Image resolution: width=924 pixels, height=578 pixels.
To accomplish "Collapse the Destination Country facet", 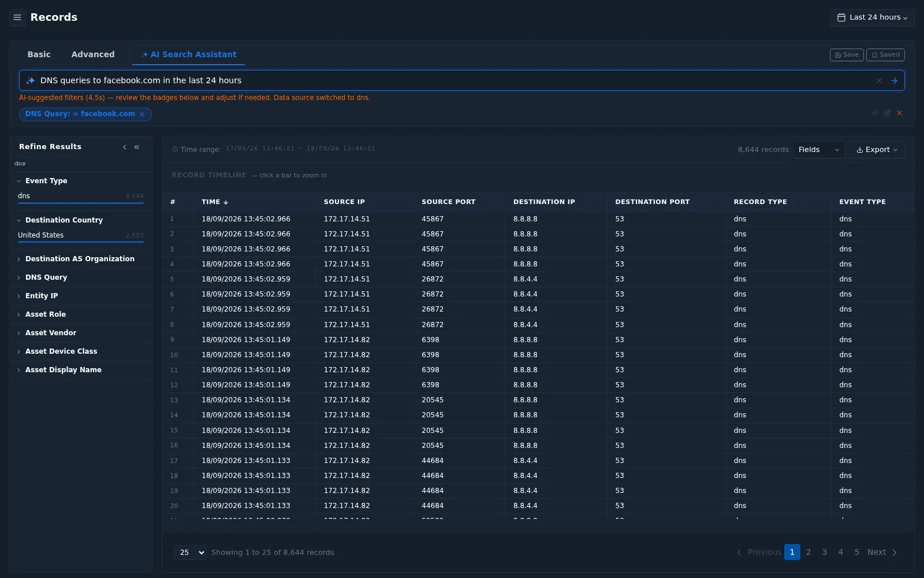I will point(80,220).
